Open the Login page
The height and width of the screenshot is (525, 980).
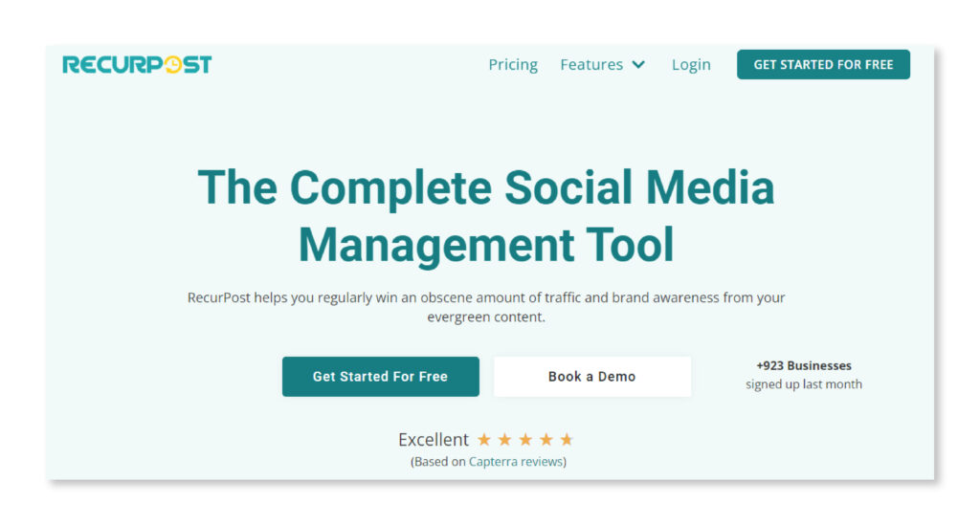pyautogui.click(x=691, y=65)
